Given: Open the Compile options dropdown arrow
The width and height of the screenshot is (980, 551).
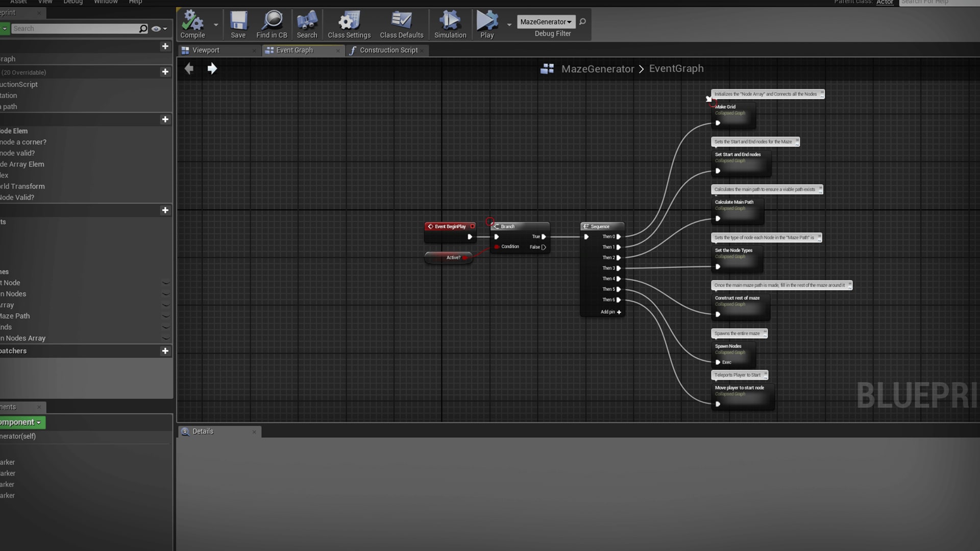Looking at the screenshot, I should (x=215, y=24).
